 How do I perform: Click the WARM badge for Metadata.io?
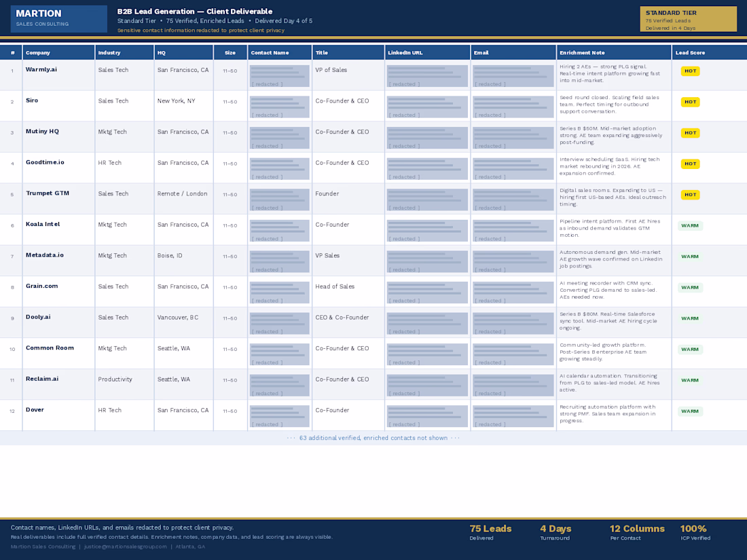[690, 257]
